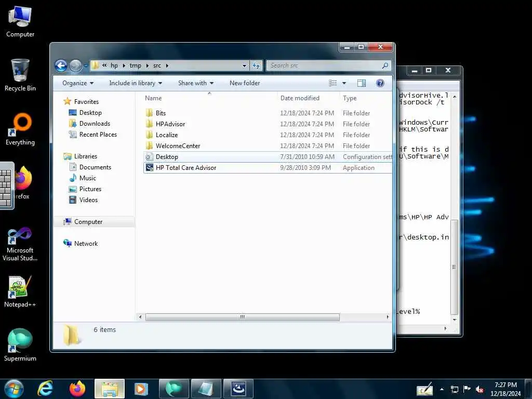Sort by Date modified column header
The width and height of the screenshot is (532, 399).
pyautogui.click(x=300, y=98)
